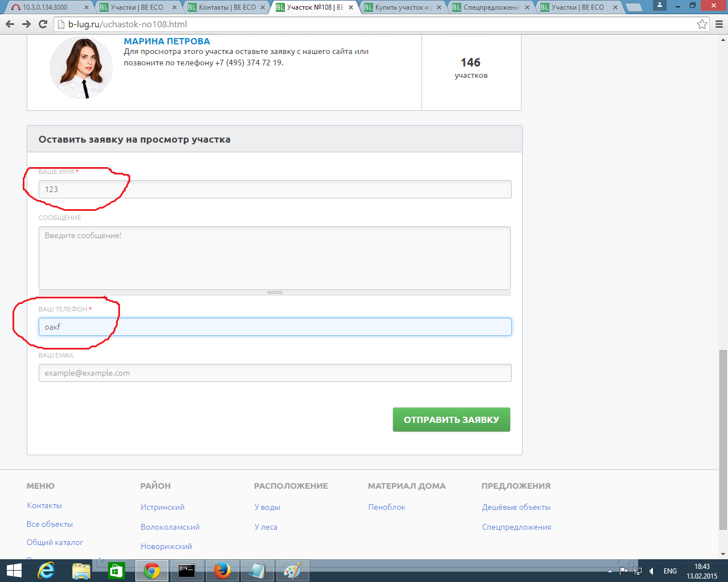This screenshot has width=728, height=582.
Task: Open the Command Prompt taskbar icon
Action: tap(187, 570)
